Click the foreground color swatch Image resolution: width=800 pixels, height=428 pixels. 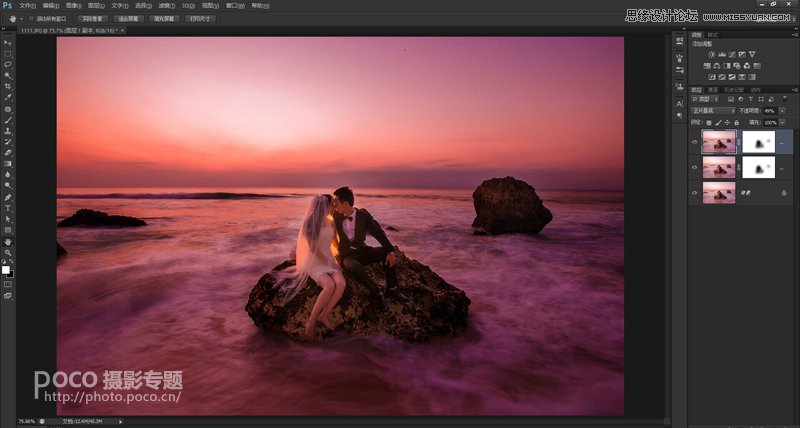point(6,270)
